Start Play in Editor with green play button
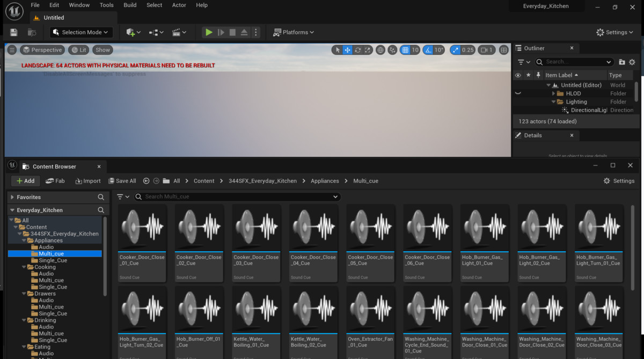The height and width of the screenshot is (359, 644). click(x=209, y=32)
